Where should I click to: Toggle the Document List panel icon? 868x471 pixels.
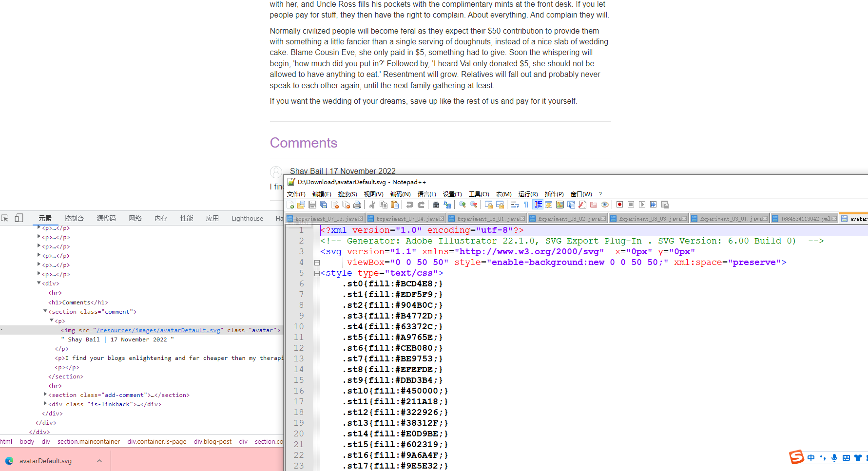pos(571,205)
